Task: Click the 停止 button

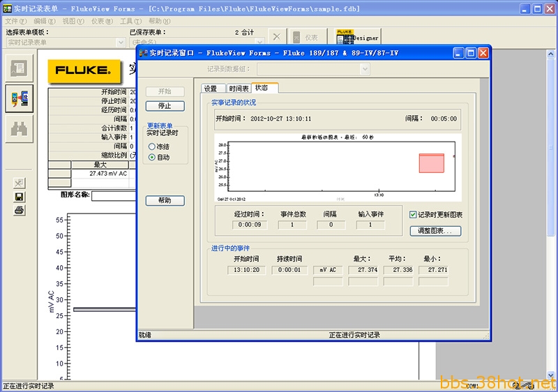Action: 165,106
